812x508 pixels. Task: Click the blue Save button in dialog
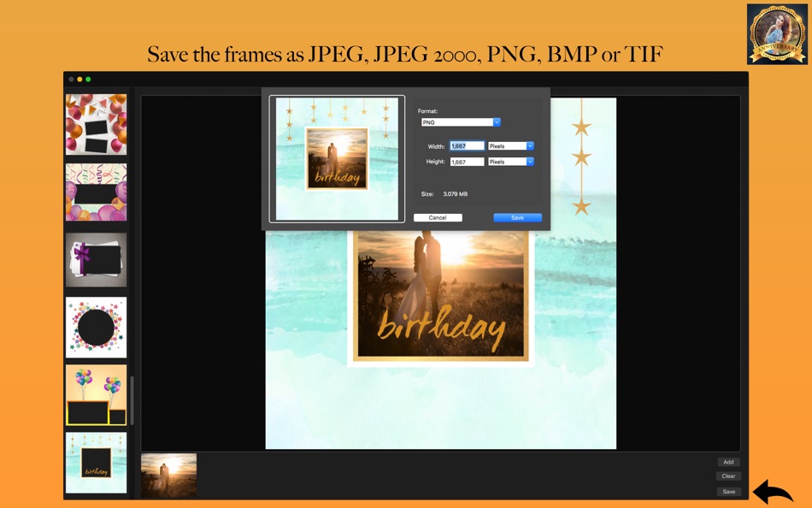tap(517, 218)
